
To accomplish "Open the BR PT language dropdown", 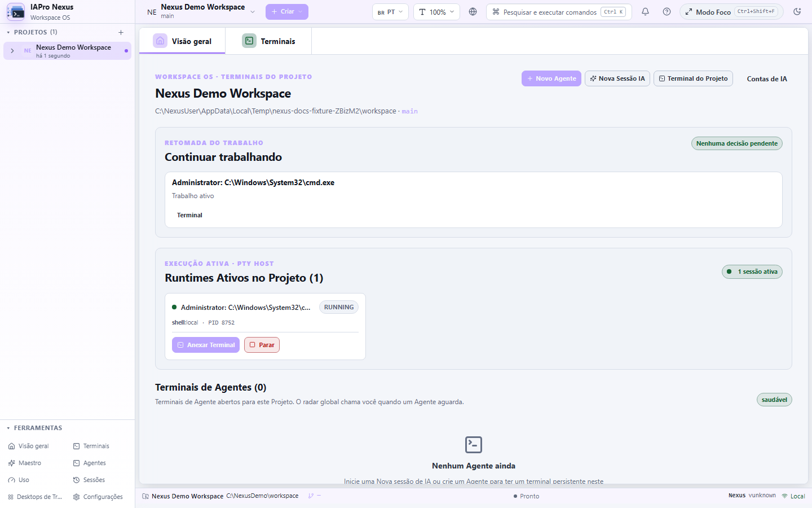I will click(390, 12).
